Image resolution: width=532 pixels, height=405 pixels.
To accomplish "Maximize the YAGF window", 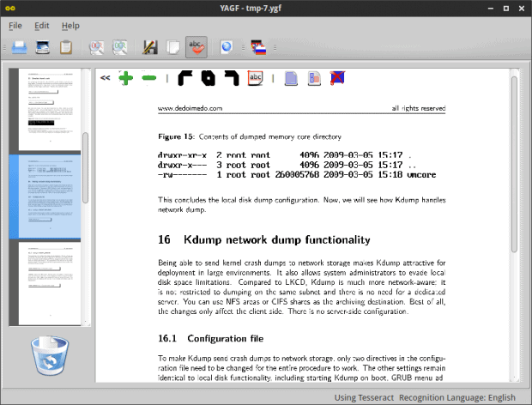I will click(x=506, y=9).
